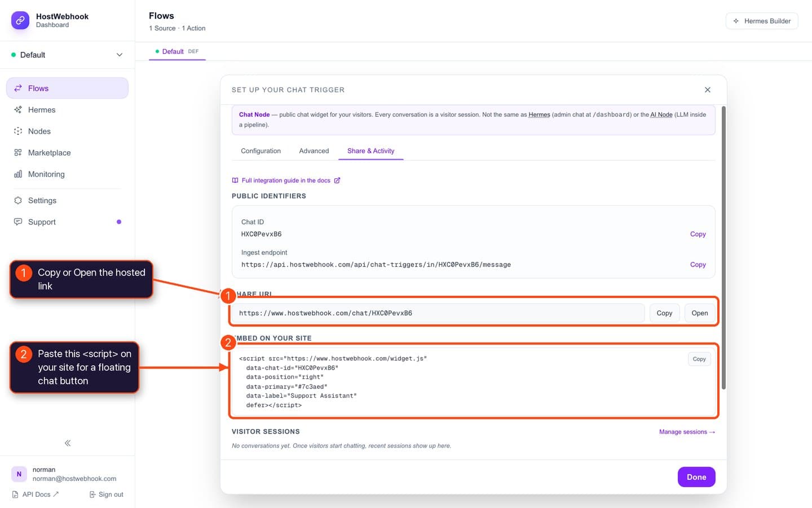This screenshot has height=508, width=812.
Task: Click the Marketplace grid icon in sidebar
Action: [18, 152]
